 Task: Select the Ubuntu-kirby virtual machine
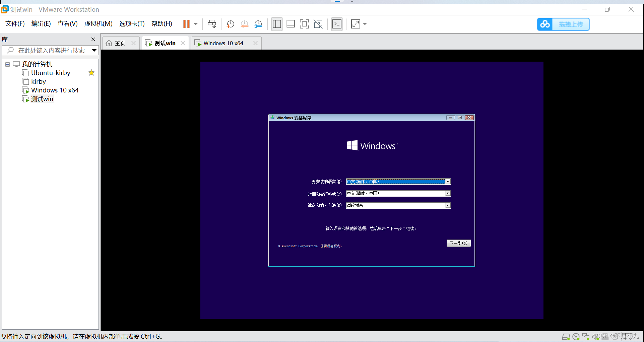coord(51,73)
